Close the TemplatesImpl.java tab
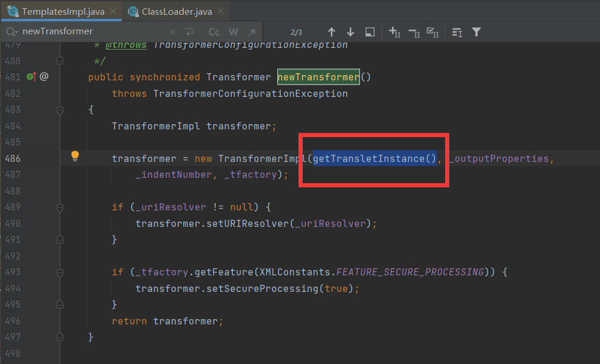The image size is (600, 364). click(x=113, y=11)
